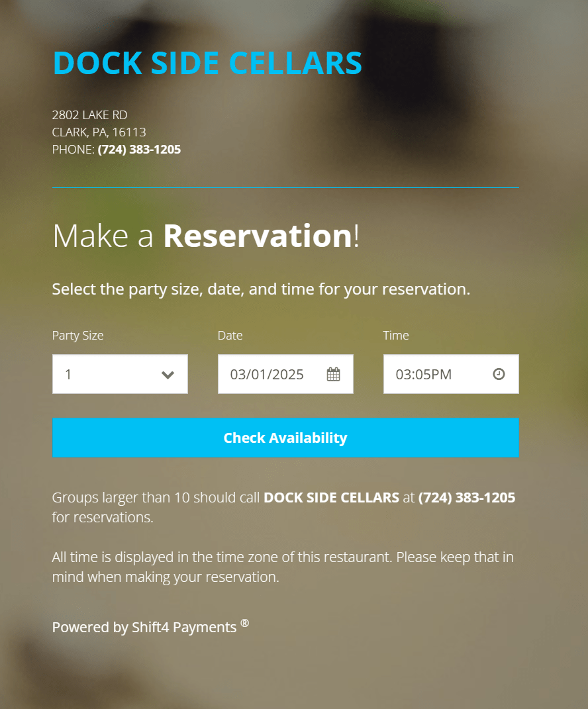Expand the Party Size chevron arrow
This screenshot has height=709, width=588.
[x=168, y=375]
